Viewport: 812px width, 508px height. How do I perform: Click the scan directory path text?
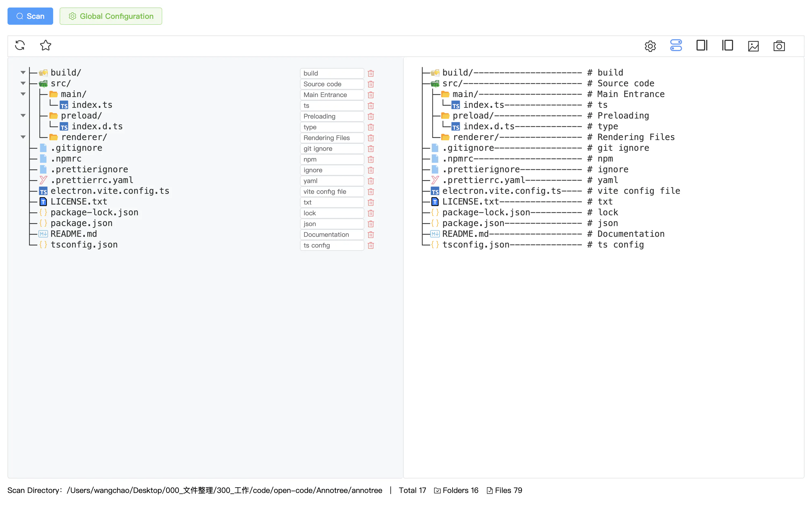click(x=224, y=490)
